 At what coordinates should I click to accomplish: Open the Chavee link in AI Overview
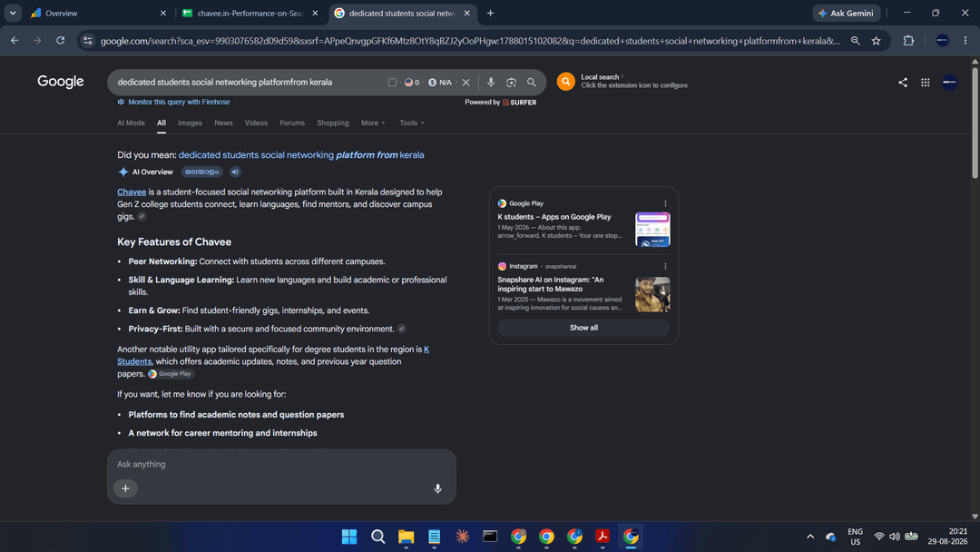coord(132,192)
